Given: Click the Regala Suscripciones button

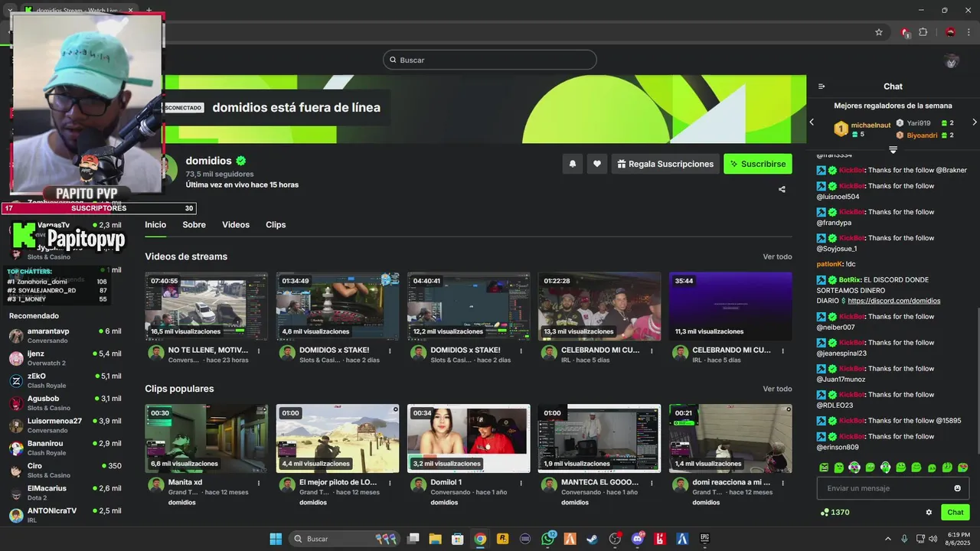Looking at the screenshot, I should coord(665,164).
